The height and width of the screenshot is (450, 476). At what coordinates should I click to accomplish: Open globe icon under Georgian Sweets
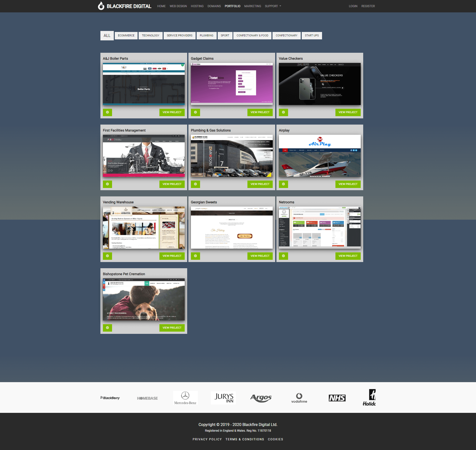tap(195, 256)
